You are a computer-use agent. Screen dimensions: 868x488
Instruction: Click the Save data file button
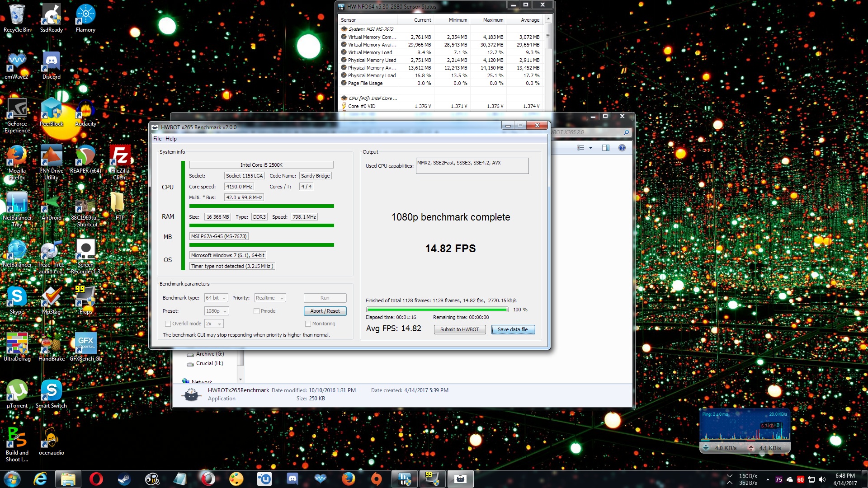[x=513, y=329]
